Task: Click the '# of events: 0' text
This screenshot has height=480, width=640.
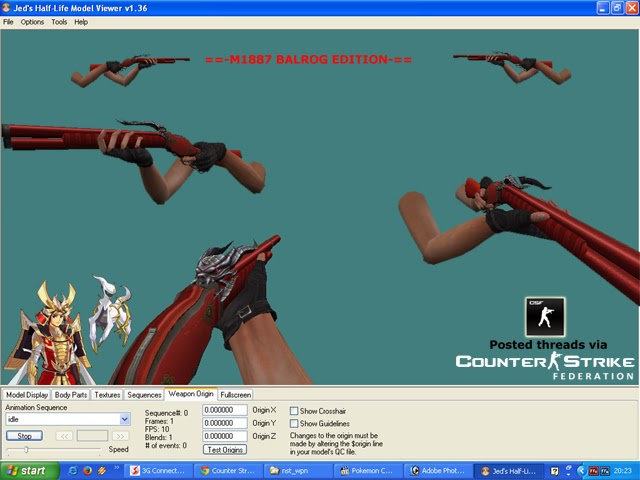Action: click(x=166, y=446)
